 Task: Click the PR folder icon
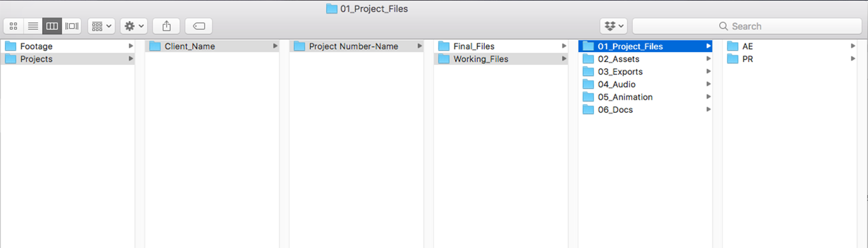732,59
